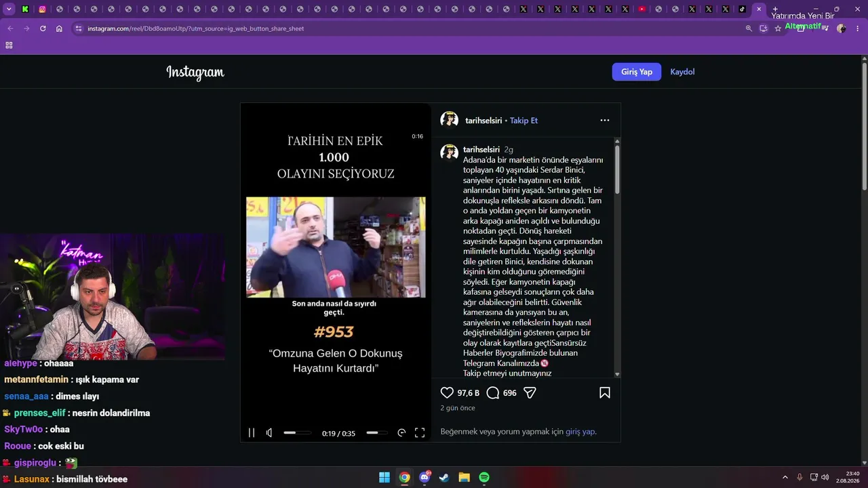Click the tarihselsiri avatar beside the caption
This screenshot has height=488, width=868.
[x=449, y=152]
